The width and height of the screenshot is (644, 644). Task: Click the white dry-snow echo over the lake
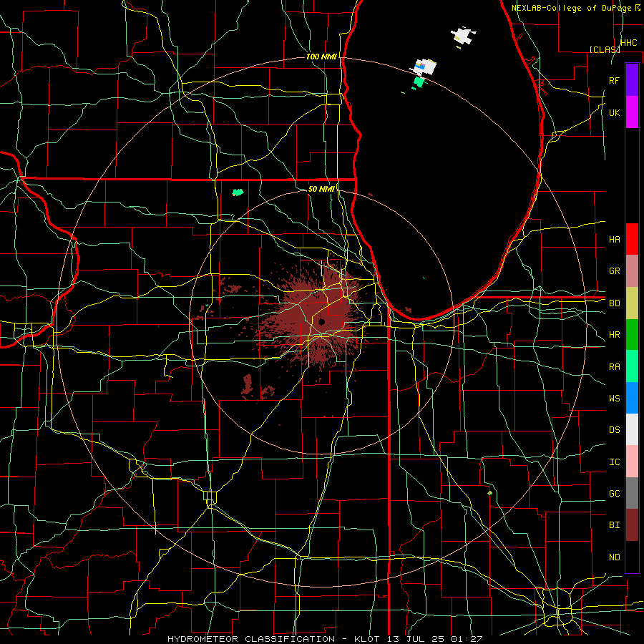click(x=464, y=35)
